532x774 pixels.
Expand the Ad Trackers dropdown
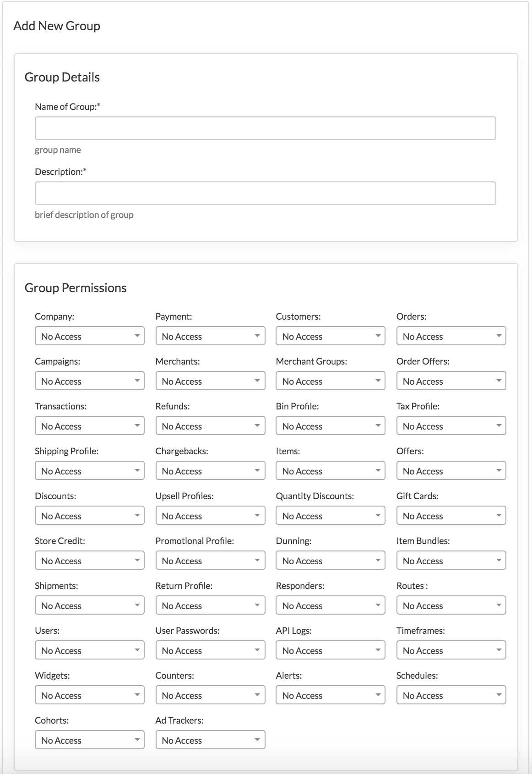click(x=210, y=740)
